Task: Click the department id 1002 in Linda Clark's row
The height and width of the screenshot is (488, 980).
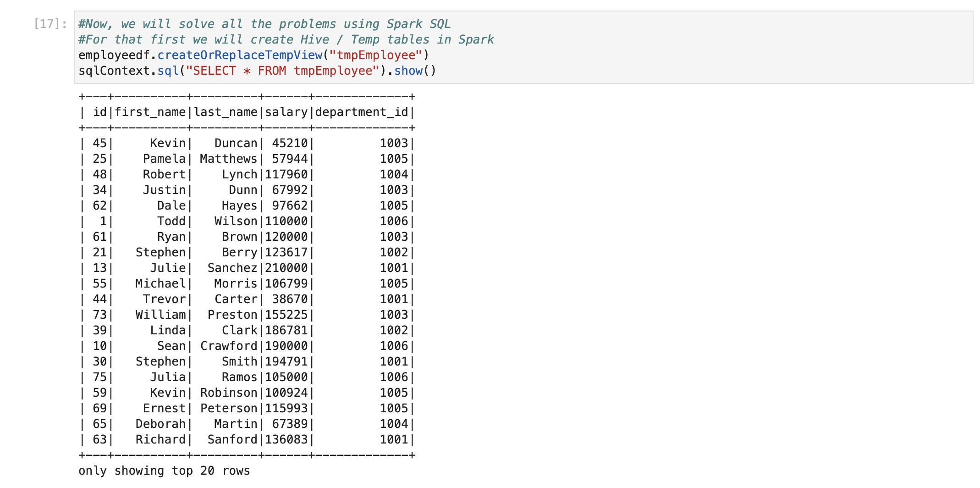Action: click(394, 330)
